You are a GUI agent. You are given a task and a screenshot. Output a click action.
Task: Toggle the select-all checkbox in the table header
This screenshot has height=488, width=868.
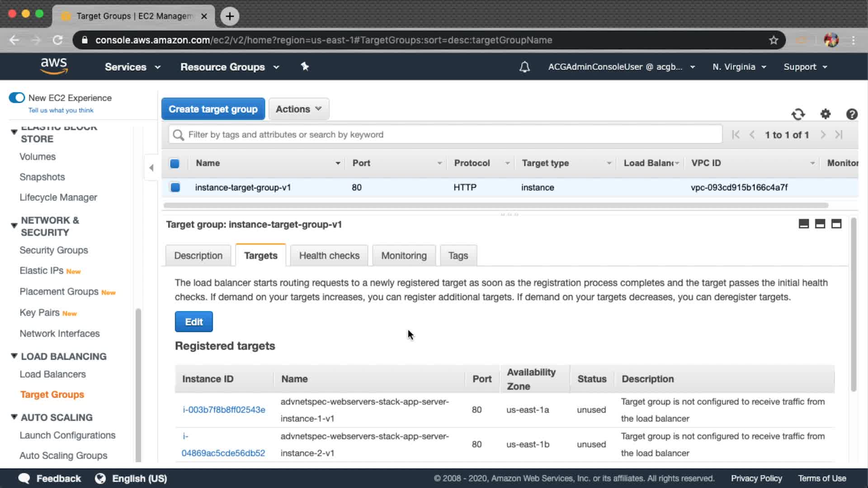pos(175,164)
